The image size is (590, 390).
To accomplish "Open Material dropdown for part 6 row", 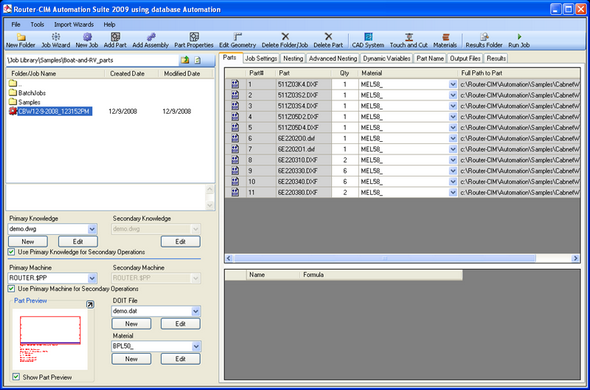I will click(x=453, y=139).
